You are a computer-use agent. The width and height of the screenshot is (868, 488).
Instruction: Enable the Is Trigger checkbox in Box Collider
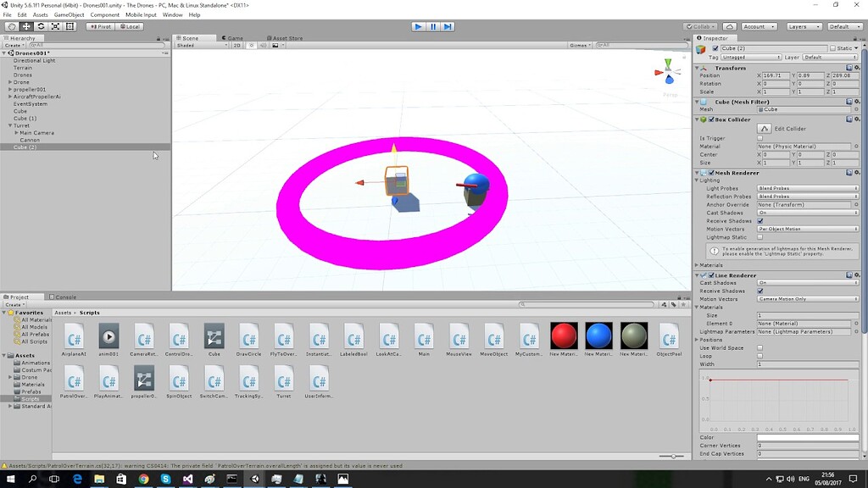(760, 138)
